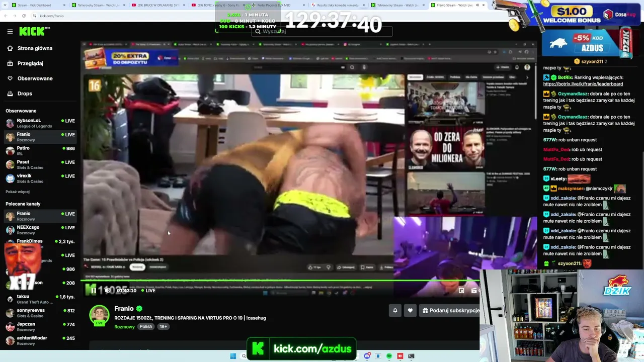Click xLeety username in chat
This screenshot has height=362, width=644.
point(558,179)
